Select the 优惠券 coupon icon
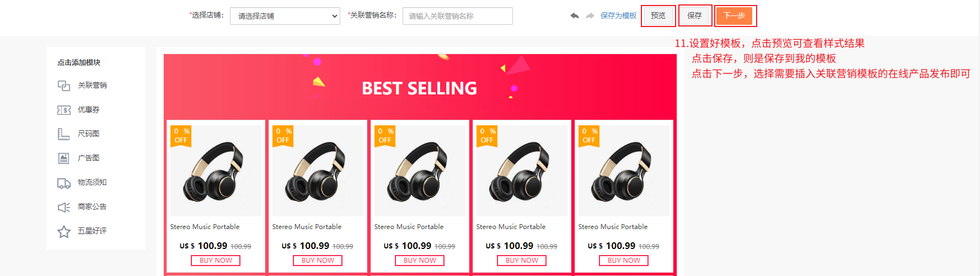This screenshot has height=276, width=980. pyautogui.click(x=64, y=110)
